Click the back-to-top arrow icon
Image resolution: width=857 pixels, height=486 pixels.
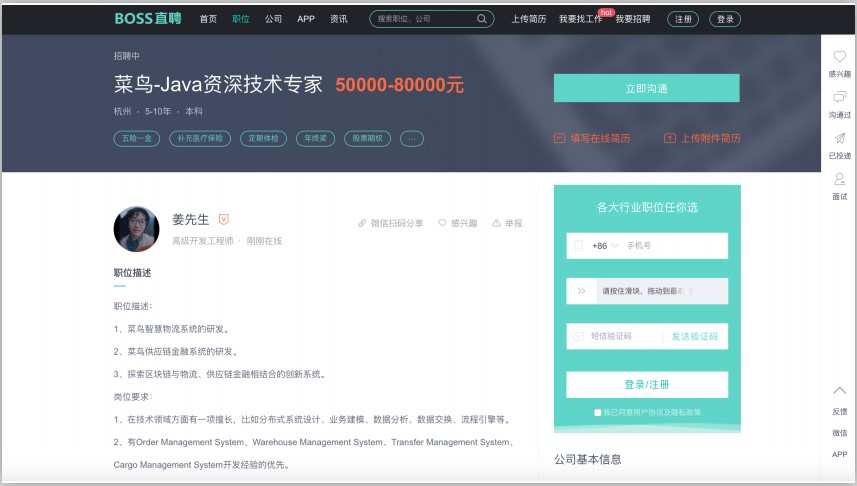(840, 390)
